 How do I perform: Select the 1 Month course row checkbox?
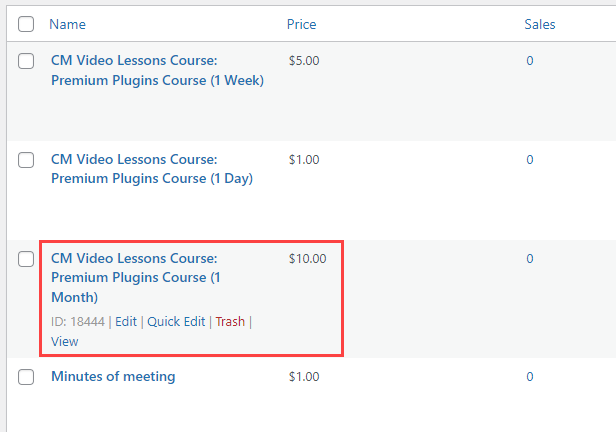point(26,259)
